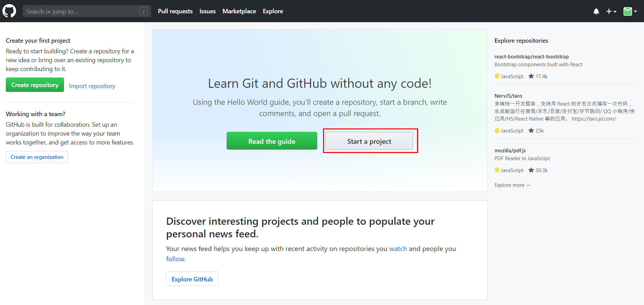Click the green Read the guide button
The height and width of the screenshot is (305, 644).
coord(272,141)
